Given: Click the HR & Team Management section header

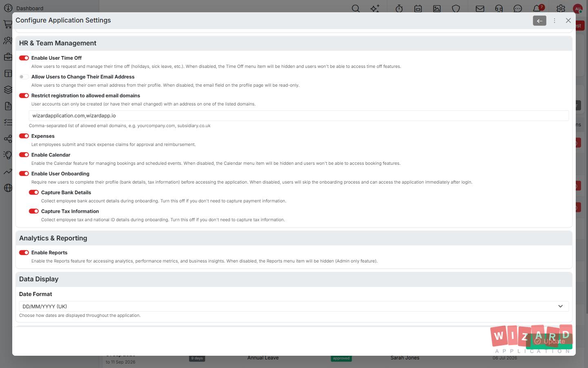Looking at the screenshot, I should (x=294, y=43).
